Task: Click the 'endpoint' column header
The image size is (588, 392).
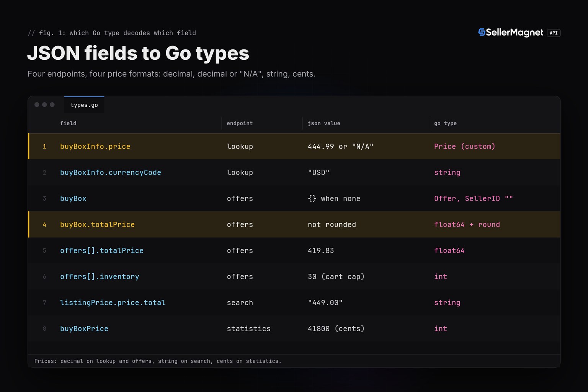Action: click(240, 123)
